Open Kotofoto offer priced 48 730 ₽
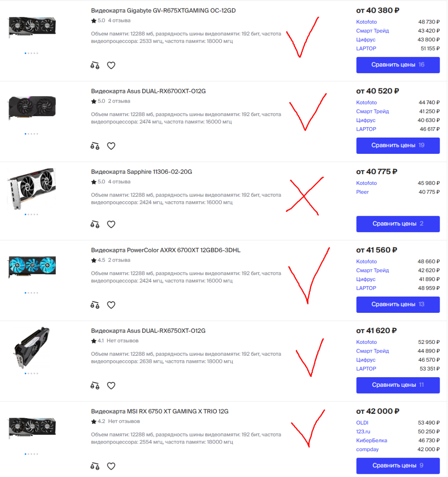 coord(367,22)
